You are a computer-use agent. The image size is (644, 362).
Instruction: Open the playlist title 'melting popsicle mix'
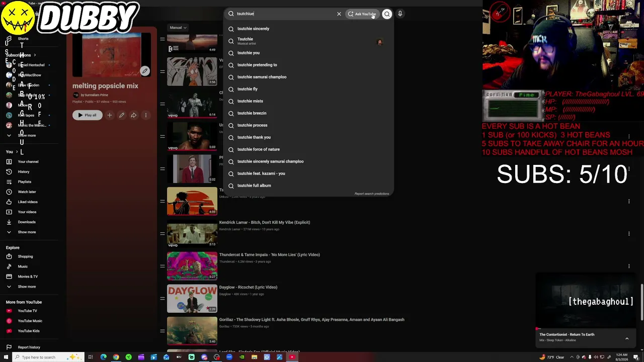coord(105,86)
